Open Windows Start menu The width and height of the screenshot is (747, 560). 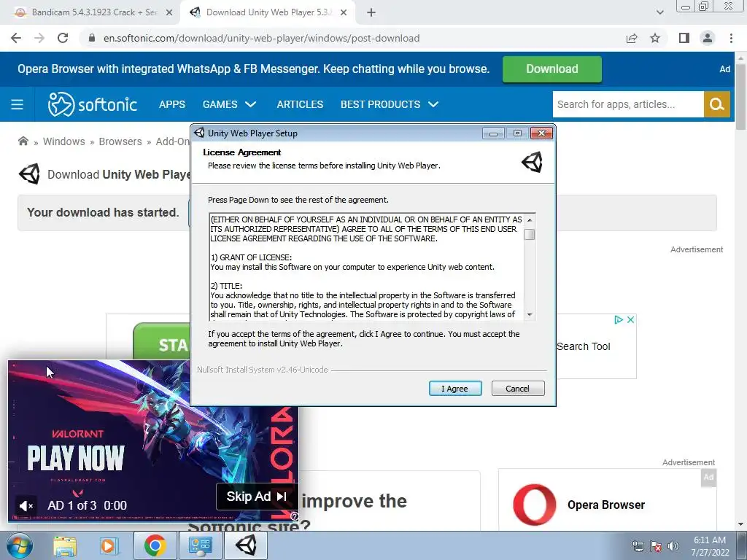coord(19,545)
